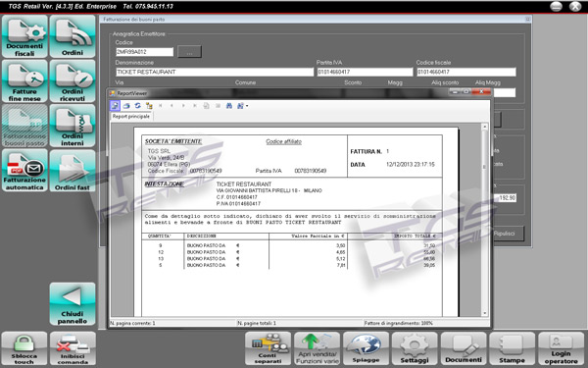Click the Codice input field

144,52
